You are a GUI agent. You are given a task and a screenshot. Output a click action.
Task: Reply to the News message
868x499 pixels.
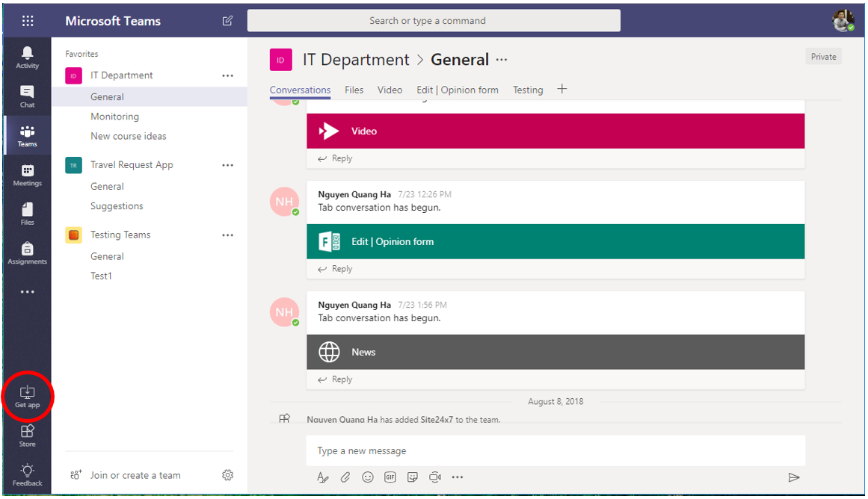tap(334, 379)
